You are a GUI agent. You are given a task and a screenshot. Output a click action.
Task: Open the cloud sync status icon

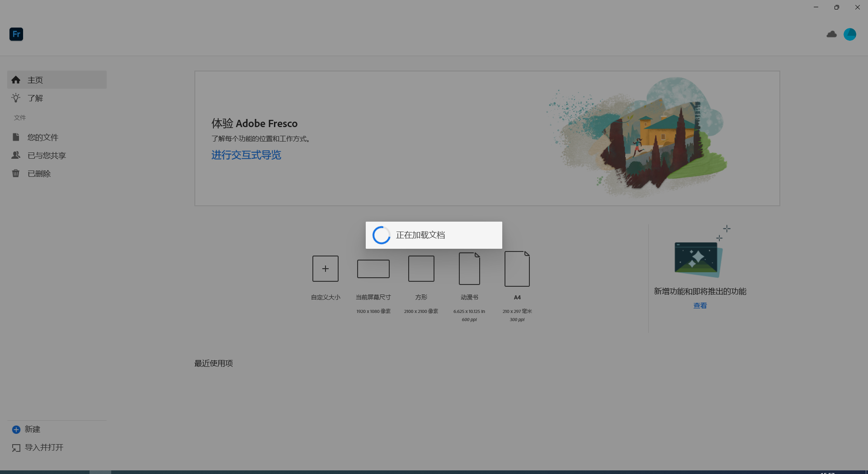pos(832,34)
